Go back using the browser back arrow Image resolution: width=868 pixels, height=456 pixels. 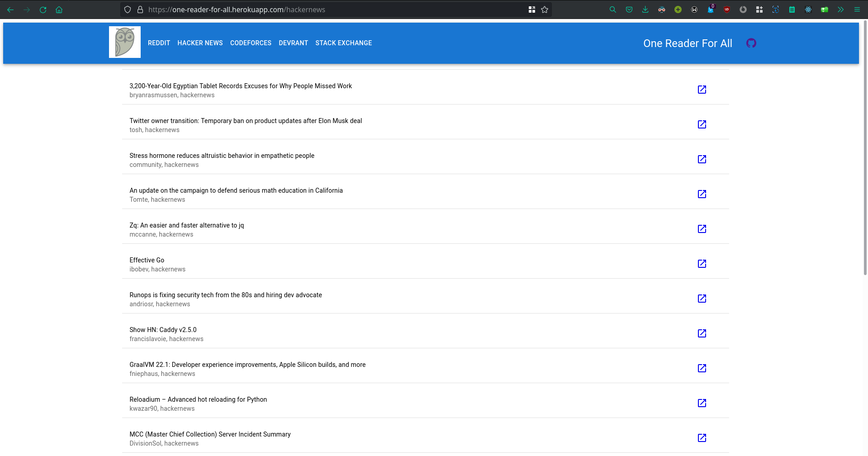point(10,9)
